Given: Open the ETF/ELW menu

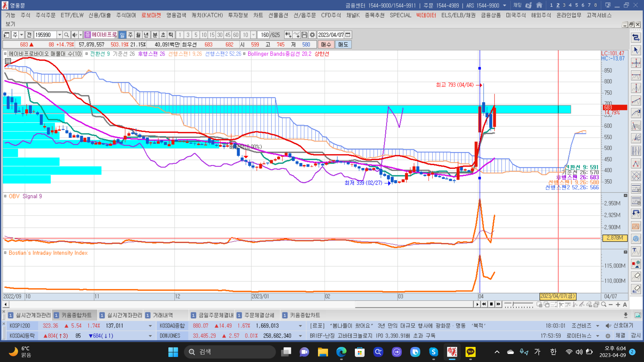Looking at the screenshot, I should [x=72, y=15].
